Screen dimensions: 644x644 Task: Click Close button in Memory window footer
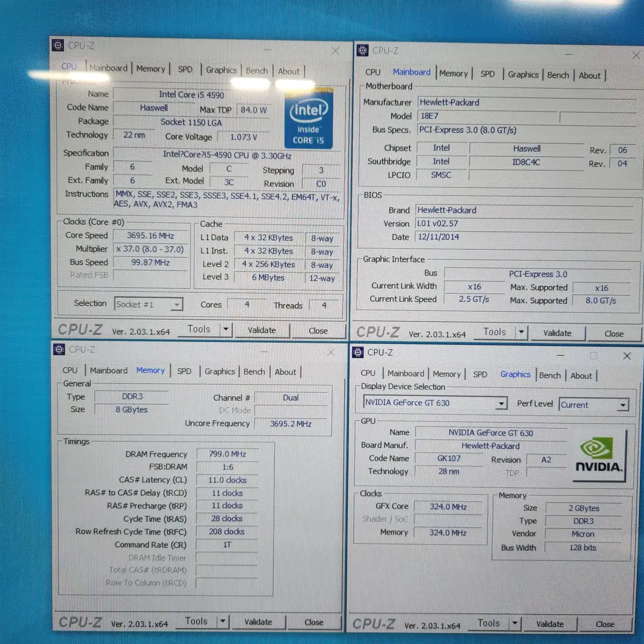(314, 623)
